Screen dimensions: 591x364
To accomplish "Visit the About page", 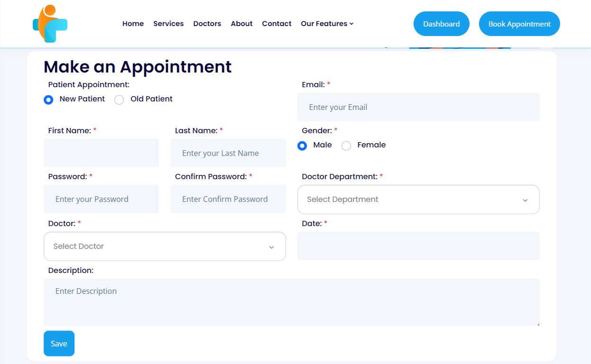I will coord(241,23).
